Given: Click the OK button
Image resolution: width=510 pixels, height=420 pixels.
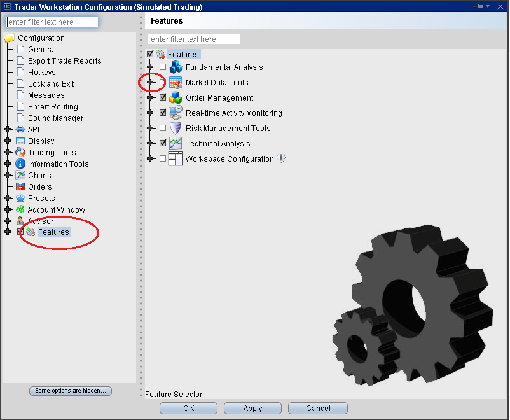Looking at the screenshot, I should [x=188, y=409].
